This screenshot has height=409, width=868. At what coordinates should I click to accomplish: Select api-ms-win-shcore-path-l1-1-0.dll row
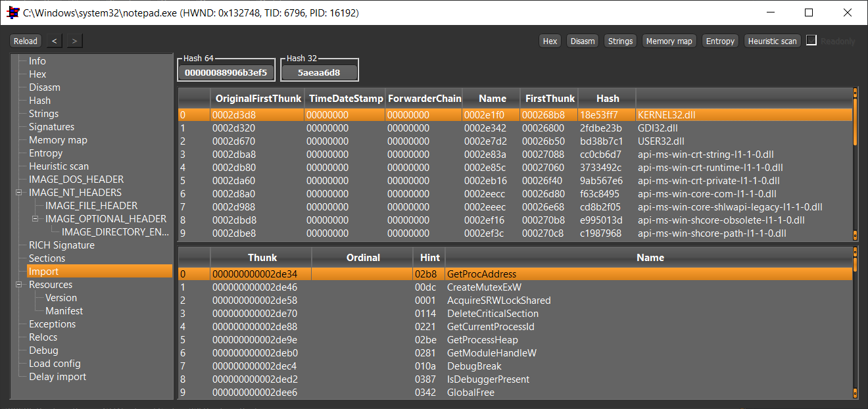click(x=515, y=233)
